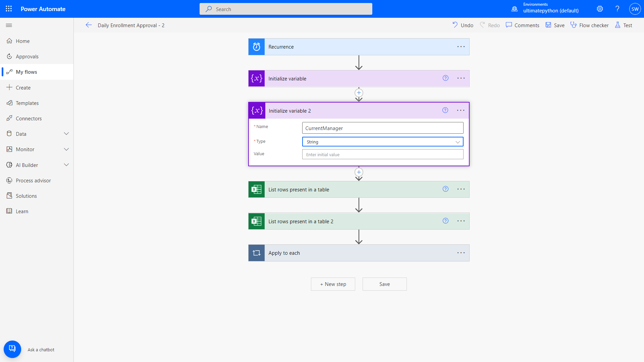Go back using the left arrow icon

coord(89,25)
